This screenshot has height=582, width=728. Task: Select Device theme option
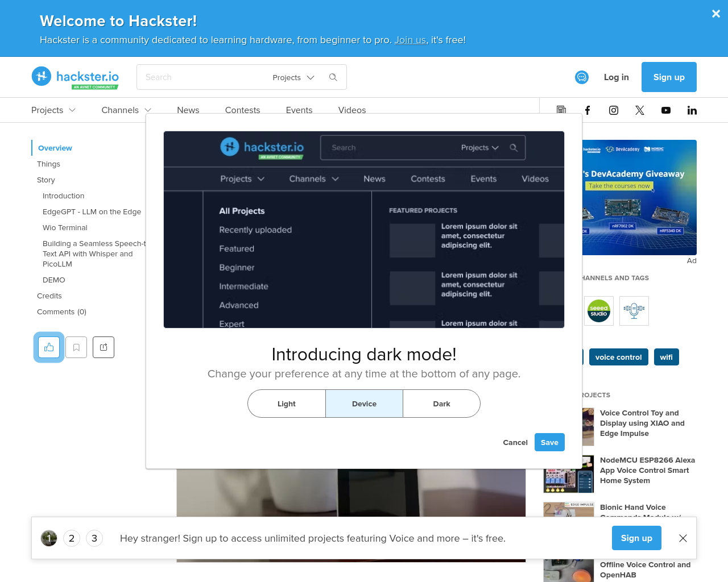[364, 404]
